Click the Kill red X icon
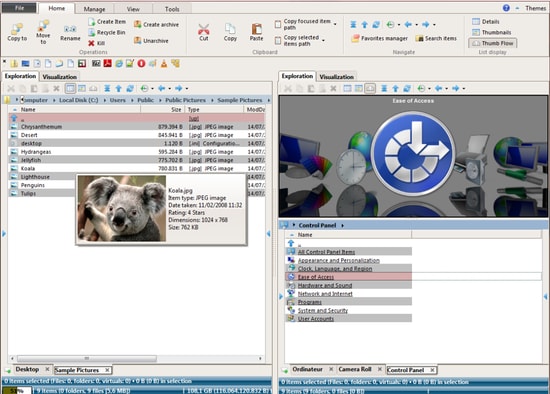Image resolution: width=550 pixels, height=394 pixels. 91,43
